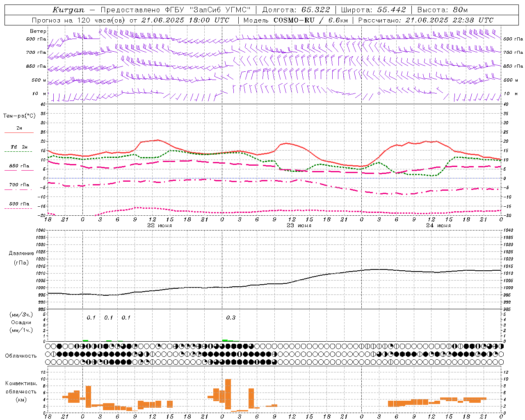
Task: Click the 24 июня date label
Action: [438, 226]
